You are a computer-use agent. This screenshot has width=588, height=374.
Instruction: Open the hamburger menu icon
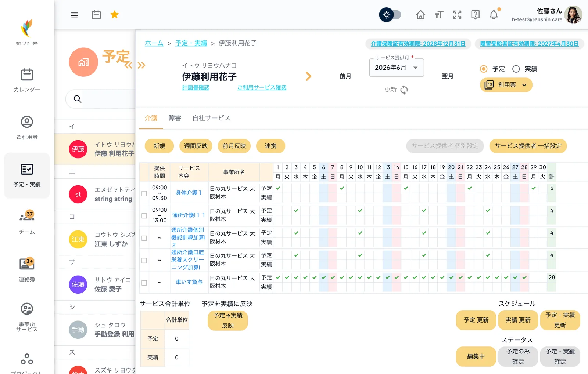tap(74, 15)
